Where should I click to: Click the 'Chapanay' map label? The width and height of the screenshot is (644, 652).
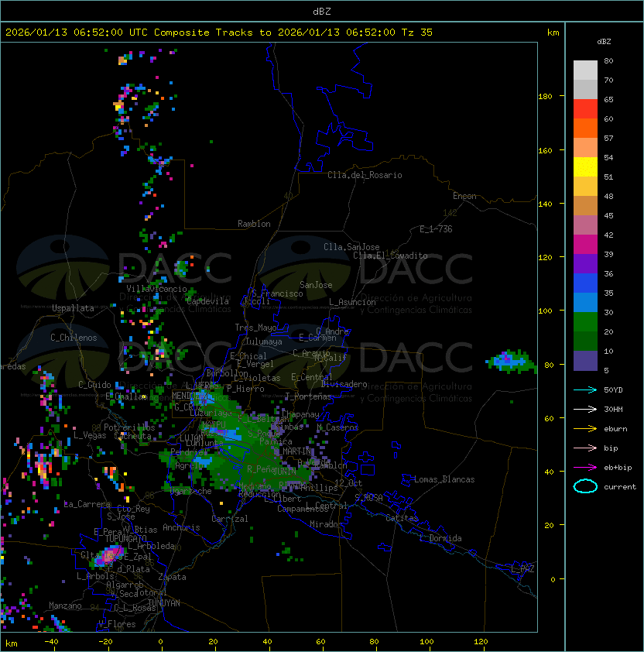click(x=300, y=414)
